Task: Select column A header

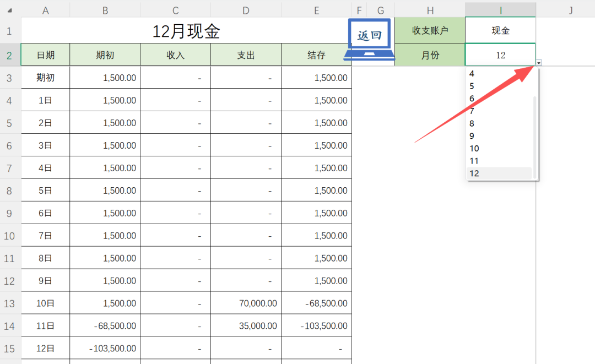Action: (x=45, y=10)
